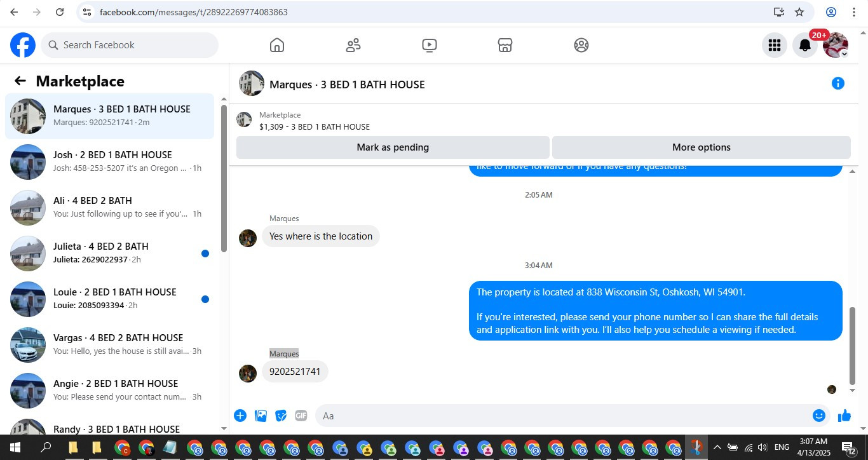Open Windows taskbar search
The height and width of the screenshot is (460, 868).
pyautogui.click(x=46, y=447)
